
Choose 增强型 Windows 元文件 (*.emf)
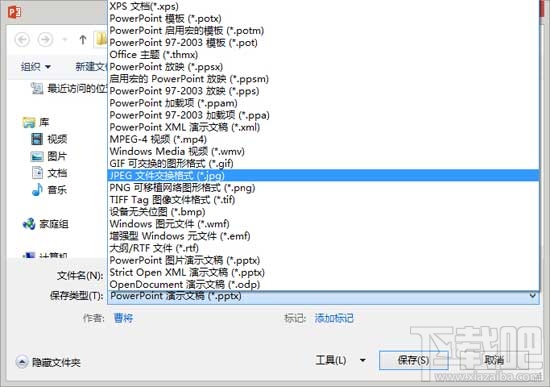[323, 236]
